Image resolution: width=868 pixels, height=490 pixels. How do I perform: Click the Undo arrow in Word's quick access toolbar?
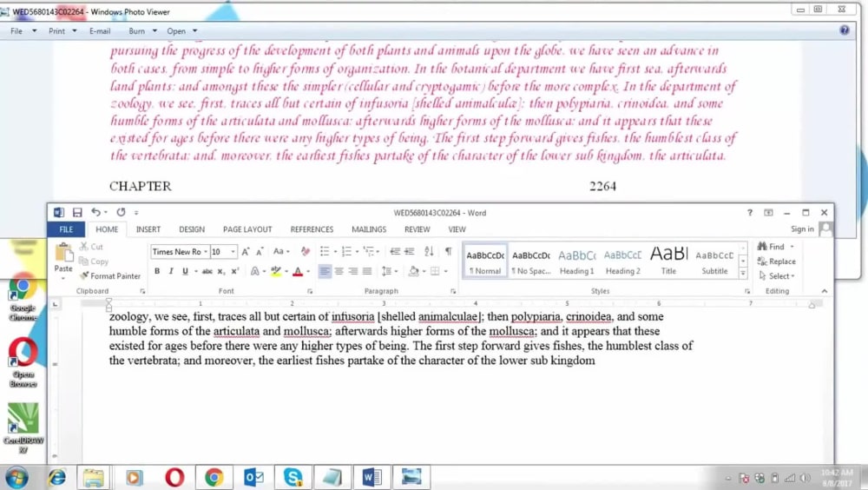(x=95, y=212)
